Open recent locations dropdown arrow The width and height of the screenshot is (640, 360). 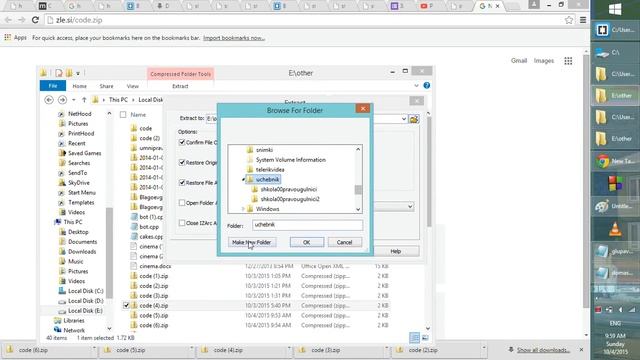(x=73, y=100)
